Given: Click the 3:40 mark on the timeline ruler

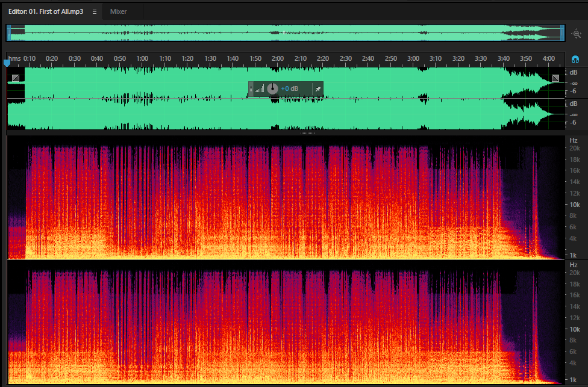Looking at the screenshot, I should [x=503, y=58].
